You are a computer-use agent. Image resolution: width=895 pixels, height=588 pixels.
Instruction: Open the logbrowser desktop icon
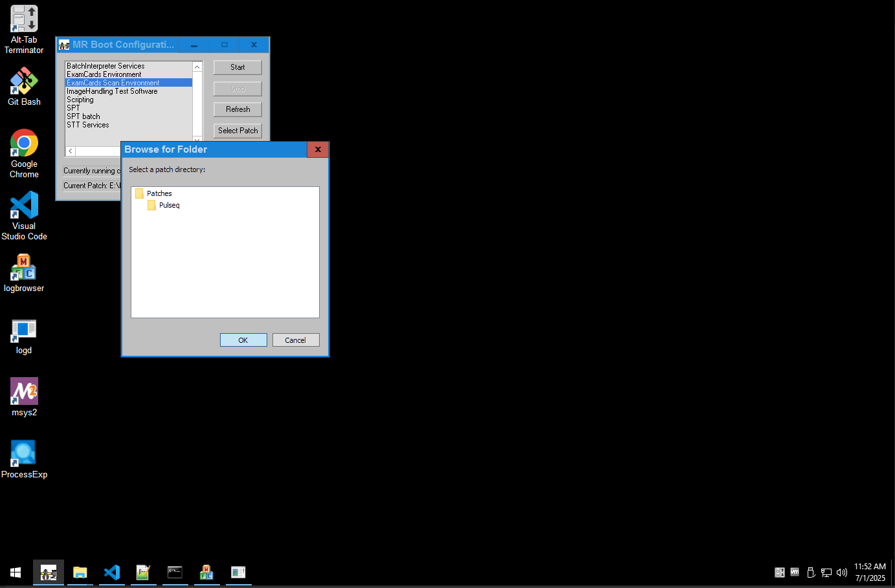pyautogui.click(x=24, y=273)
